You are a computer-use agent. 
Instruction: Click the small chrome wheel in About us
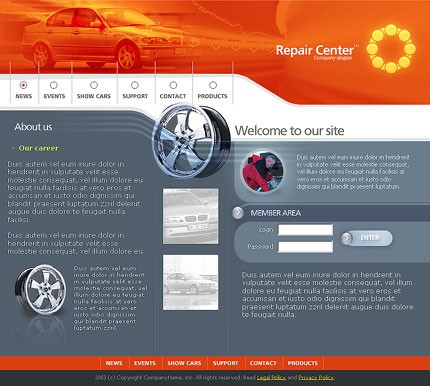(40, 290)
